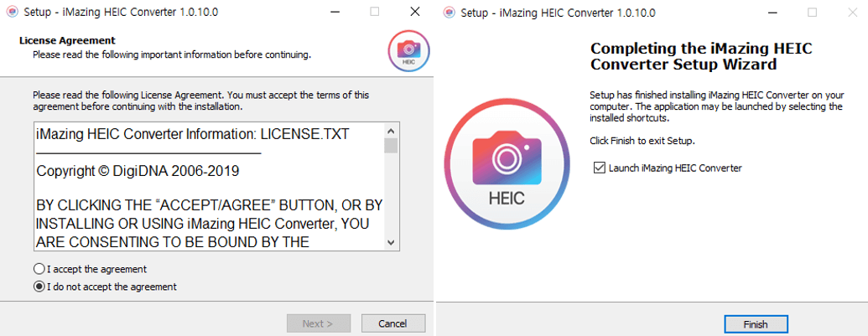Minimize the License Agreement setup window
Screen dimensions: 868x336
click(x=335, y=12)
